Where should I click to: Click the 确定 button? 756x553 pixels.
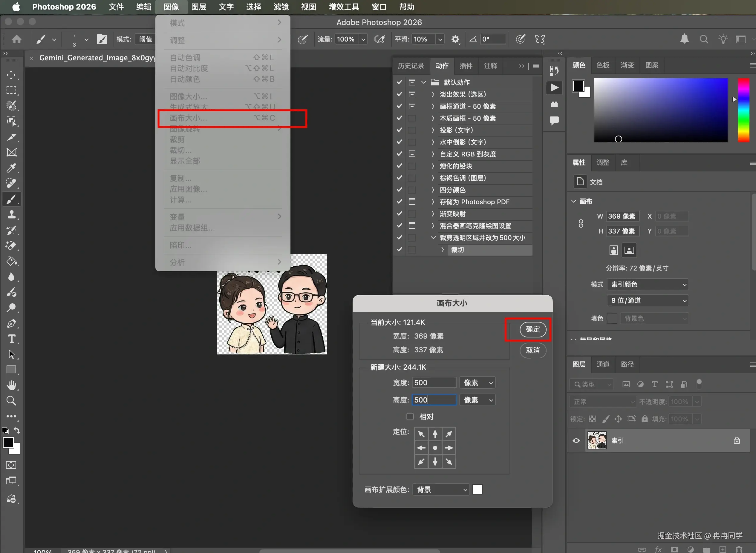click(532, 329)
